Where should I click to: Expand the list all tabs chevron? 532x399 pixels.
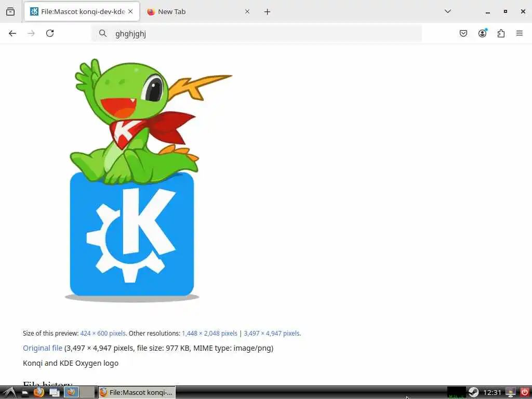(x=448, y=11)
